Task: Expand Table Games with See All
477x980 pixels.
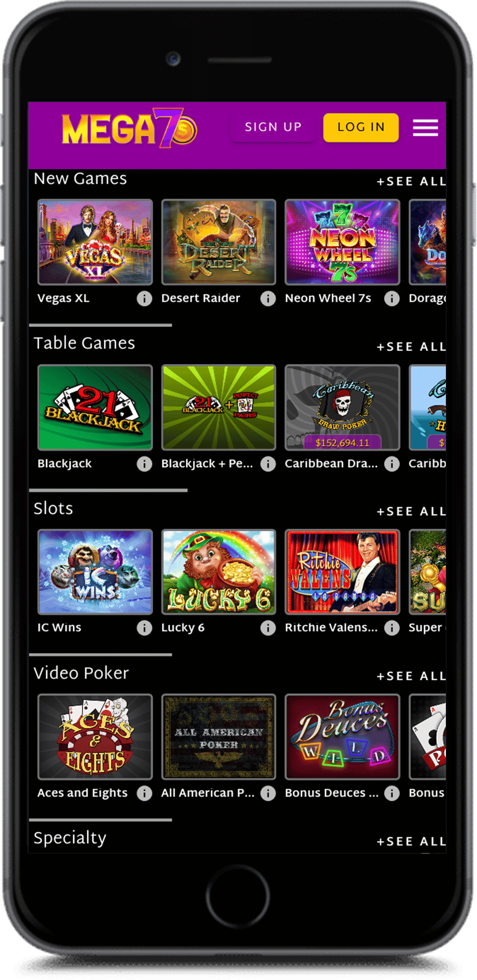Action: pos(411,347)
